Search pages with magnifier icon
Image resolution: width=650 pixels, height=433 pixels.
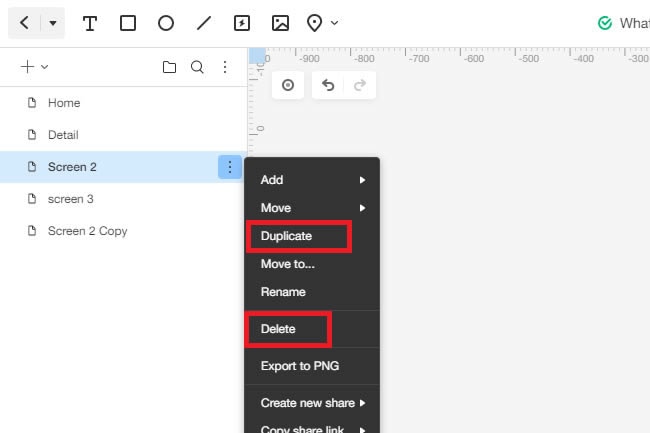(197, 67)
